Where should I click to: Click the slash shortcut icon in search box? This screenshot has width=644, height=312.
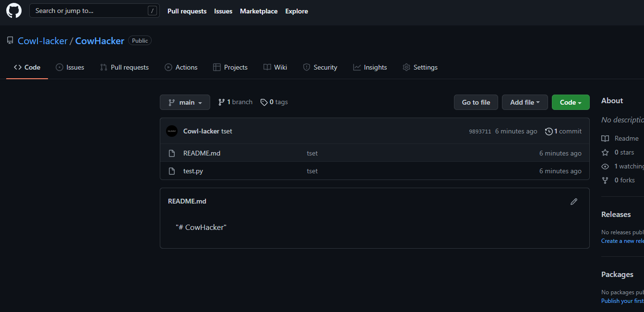click(x=153, y=11)
